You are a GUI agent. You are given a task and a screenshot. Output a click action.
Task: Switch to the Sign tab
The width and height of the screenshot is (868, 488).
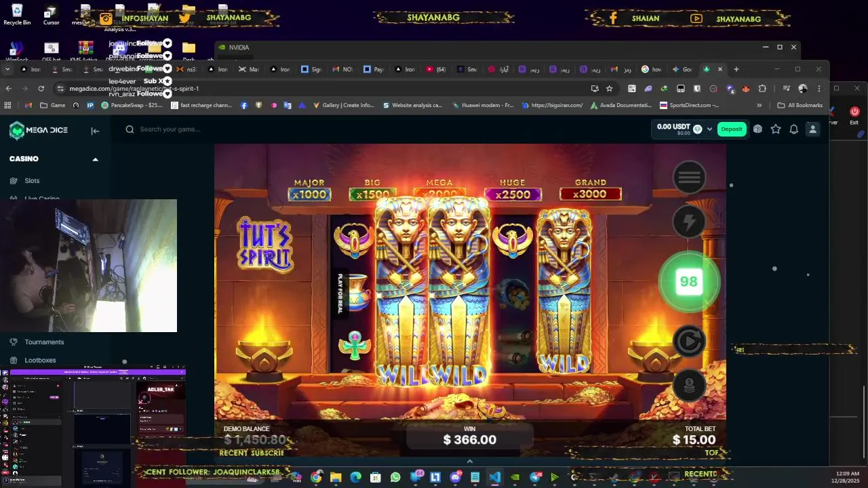click(311, 69)
